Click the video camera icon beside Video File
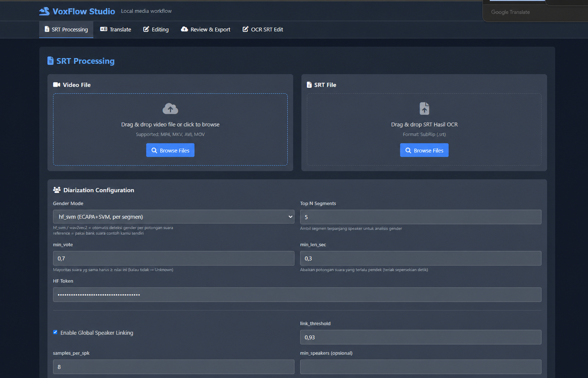 click(x=56, y=85)
